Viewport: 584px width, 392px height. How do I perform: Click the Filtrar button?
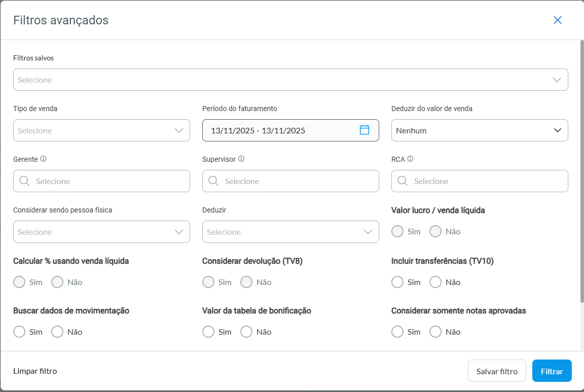pyautogui.click(x=552, y=371)
